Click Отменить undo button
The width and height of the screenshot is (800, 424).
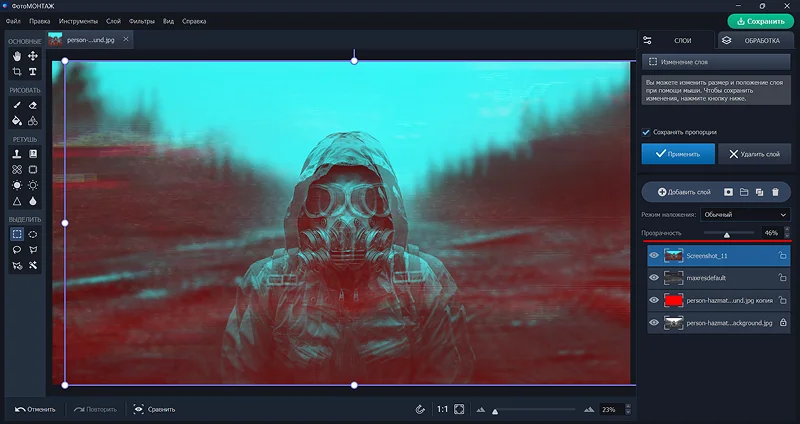coord(35,409)
